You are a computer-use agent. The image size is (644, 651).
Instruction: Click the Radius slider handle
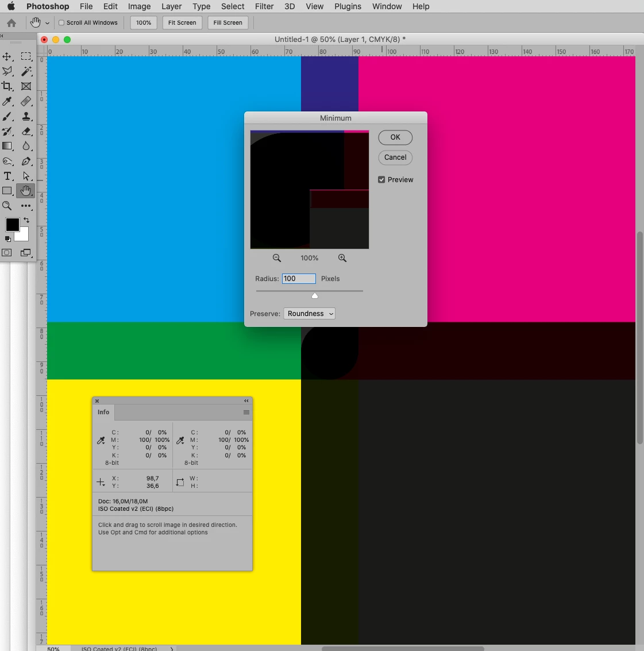(315, 295)
